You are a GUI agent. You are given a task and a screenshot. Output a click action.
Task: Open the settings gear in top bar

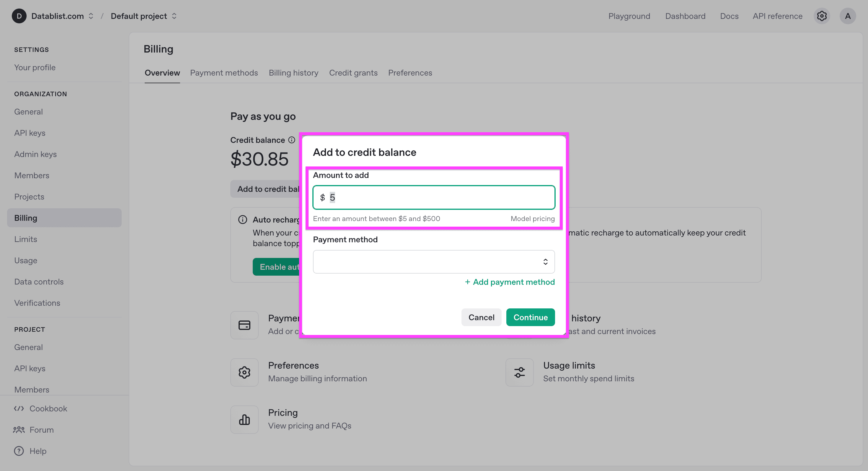coord(821,16)
